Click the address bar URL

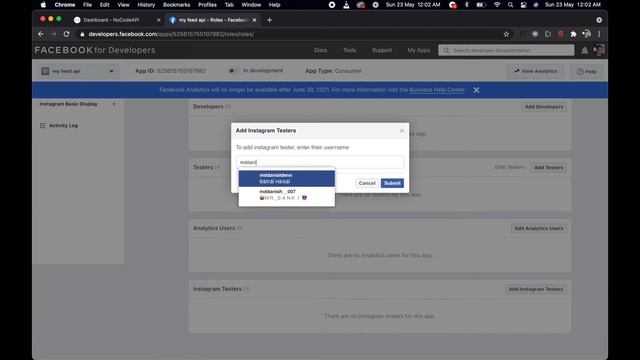pos(171,34)
